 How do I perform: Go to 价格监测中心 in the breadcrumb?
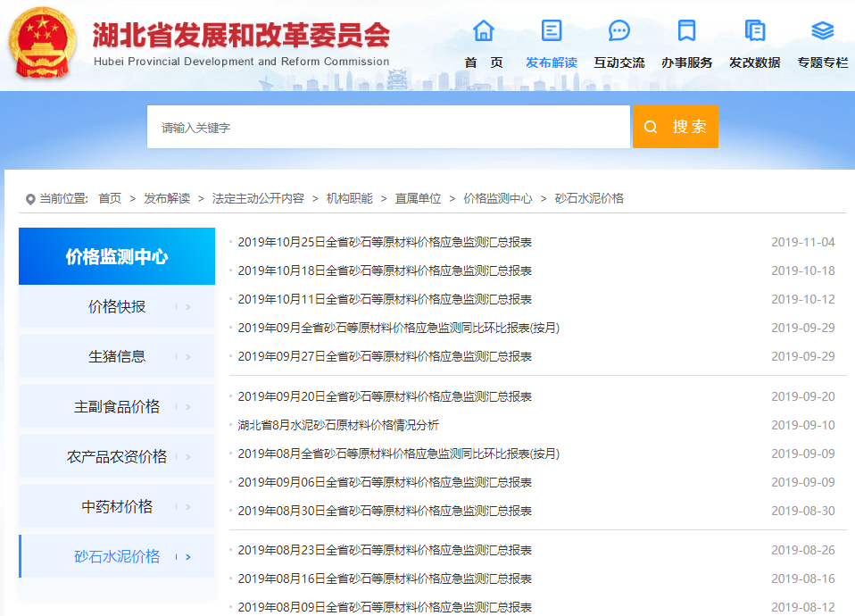coord(498,198)
